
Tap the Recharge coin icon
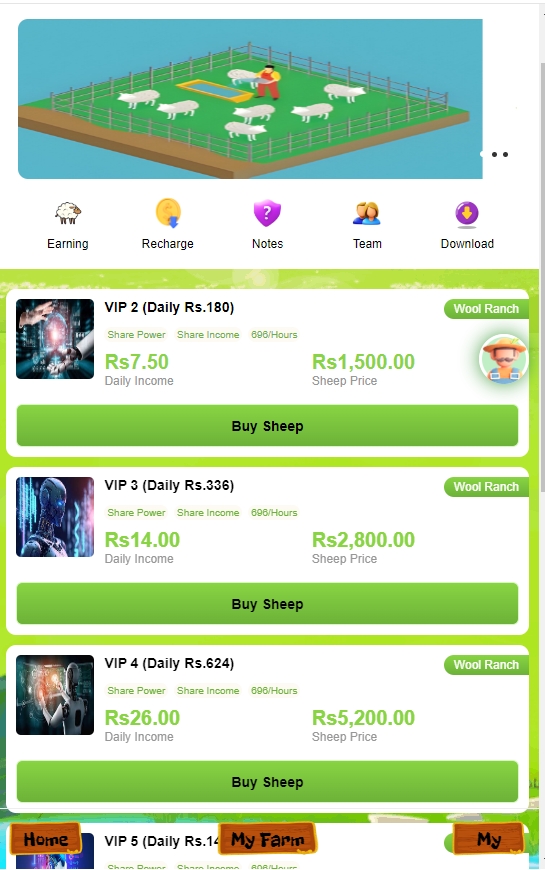168,213
